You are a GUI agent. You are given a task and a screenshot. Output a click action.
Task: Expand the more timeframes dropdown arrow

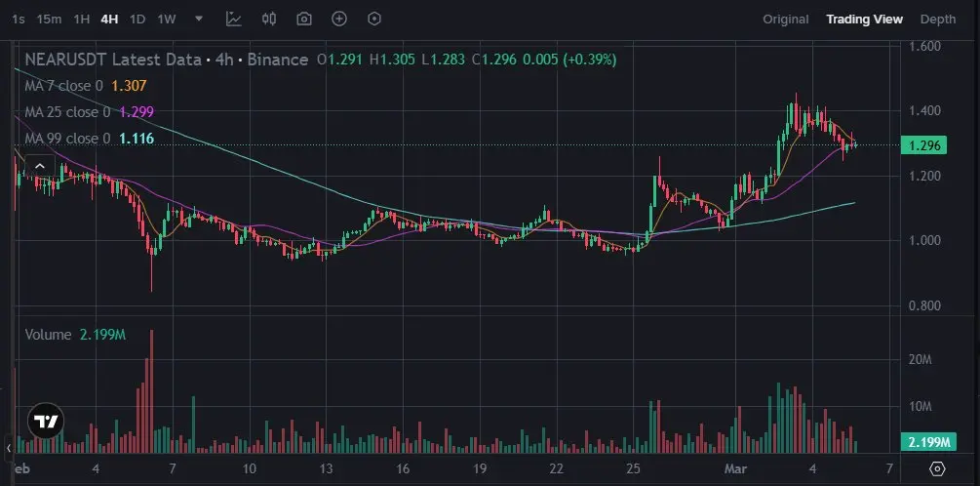tap(199, 19)
